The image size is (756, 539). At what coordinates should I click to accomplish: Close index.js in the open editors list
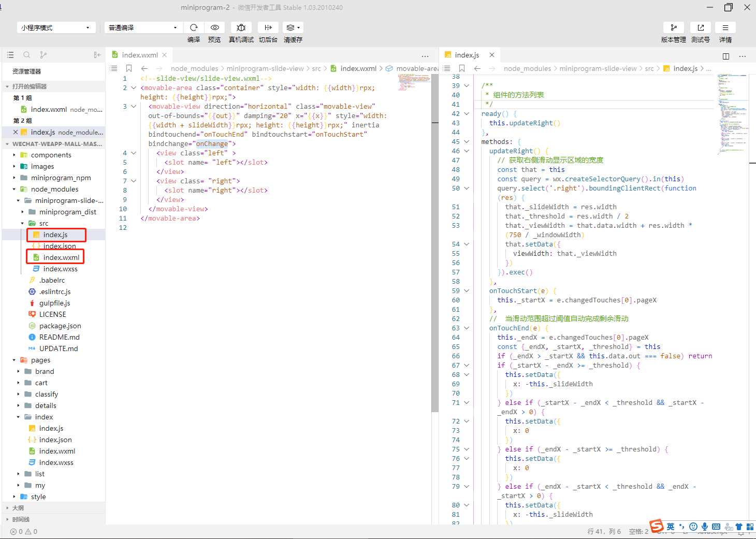tap(16, 132)
